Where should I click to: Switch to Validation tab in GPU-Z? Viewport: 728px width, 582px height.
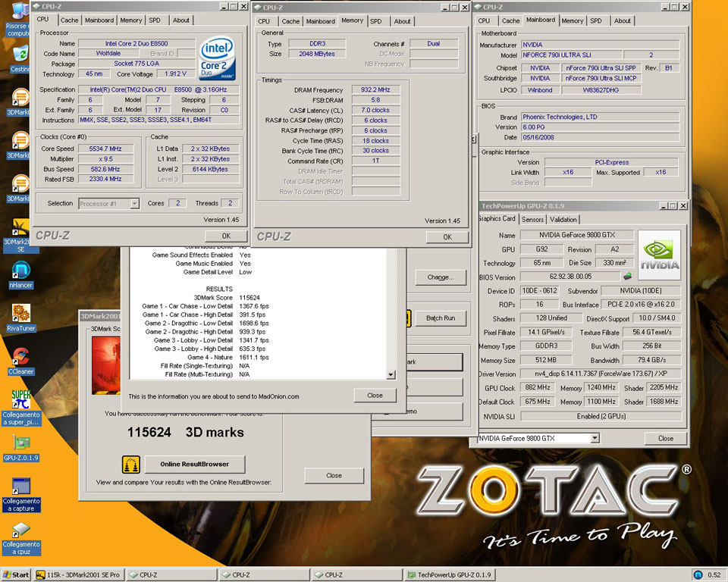[x=563, y=220]
